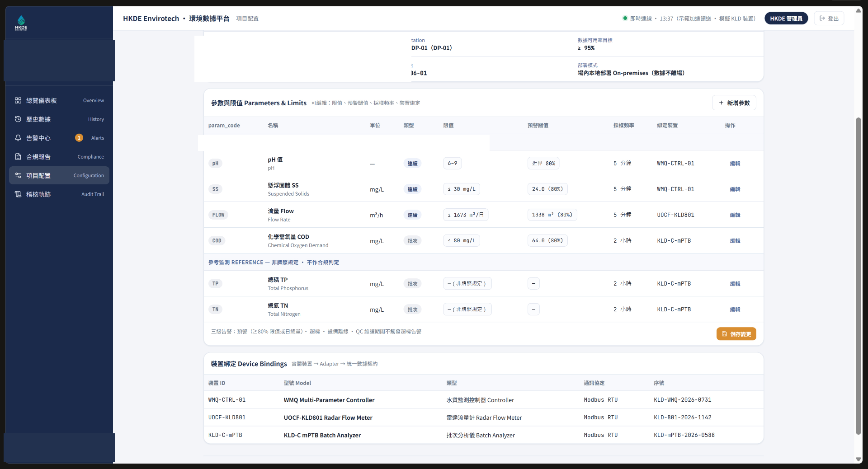This screenshot has height=469, width=868.
Task: Open 稽核軌跡 Audit Trail
Action: click(59, 194)
